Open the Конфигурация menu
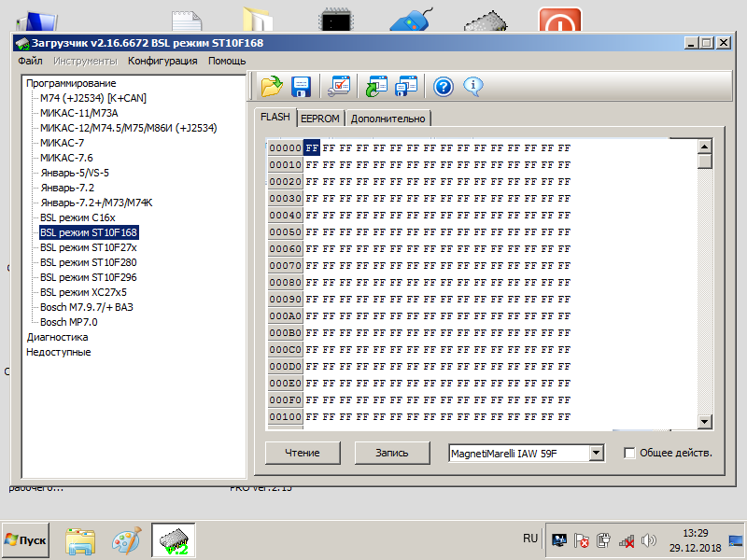This screenshot has width=747, height=560. tap(162, 61)
